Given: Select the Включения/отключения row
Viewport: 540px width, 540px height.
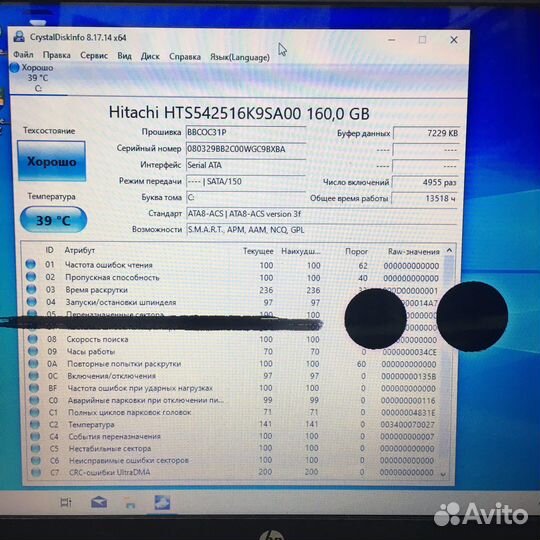Looking at the screenshot, I should click(234, 376).
